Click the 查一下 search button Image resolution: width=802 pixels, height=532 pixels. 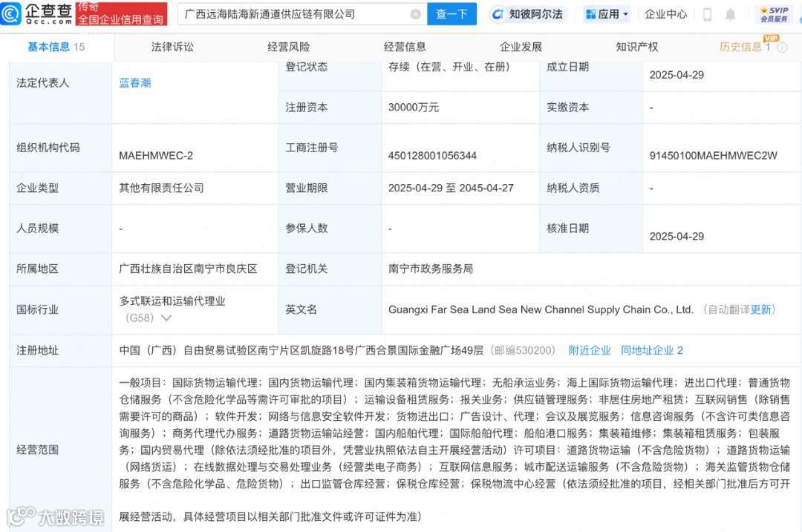[451, 14]
